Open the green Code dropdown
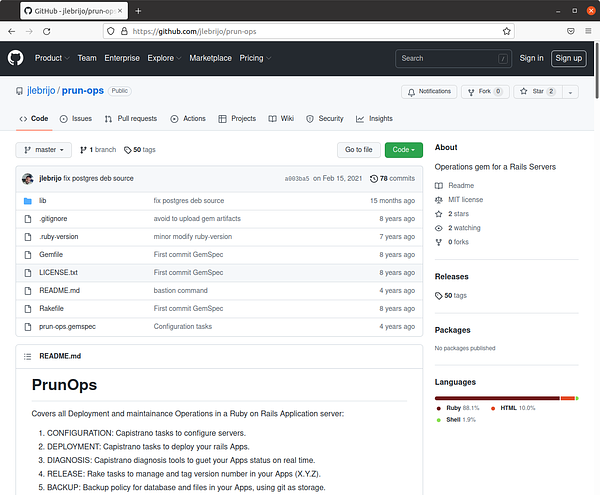 [x=403, y=150]
